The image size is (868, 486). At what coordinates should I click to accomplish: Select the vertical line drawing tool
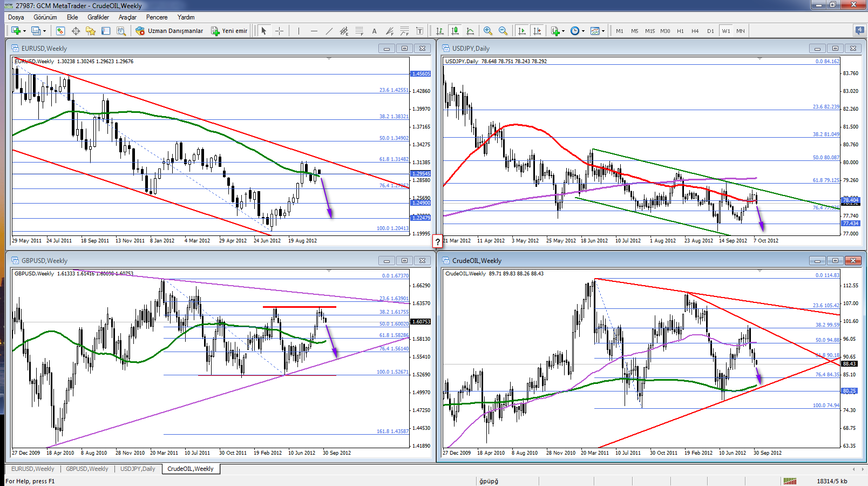click(x=299, y=31)
